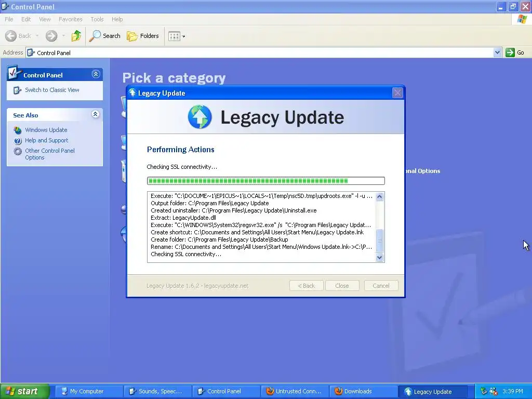Open the Address bar dropdown
Viewport: 532px width, 399px height.
tap(497, 52)
